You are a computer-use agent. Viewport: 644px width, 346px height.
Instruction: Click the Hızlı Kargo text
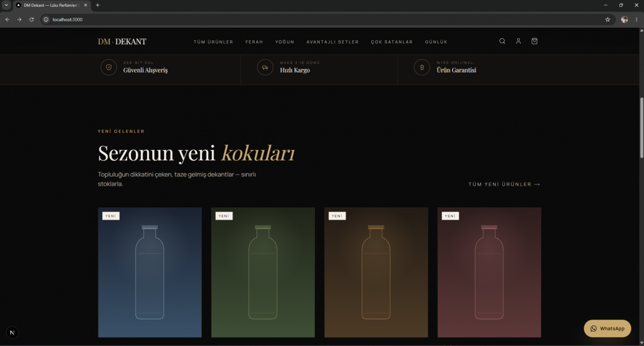[x=295, y=70]
